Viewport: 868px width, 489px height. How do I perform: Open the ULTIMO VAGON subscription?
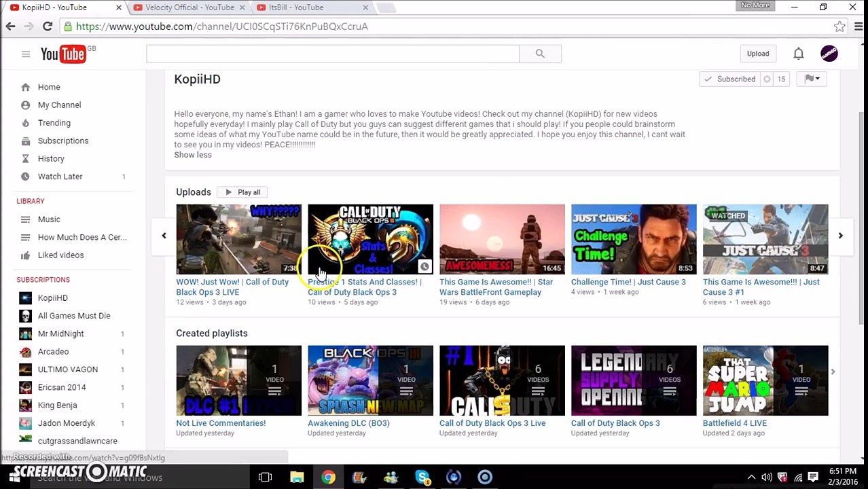pyautogui.click(x=68, y=369)
